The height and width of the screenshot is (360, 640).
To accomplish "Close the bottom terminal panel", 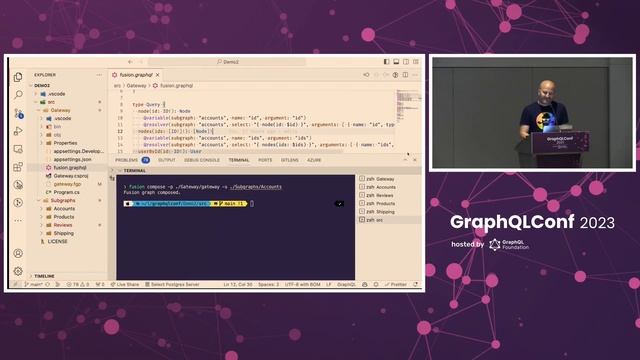I will 415,160.
